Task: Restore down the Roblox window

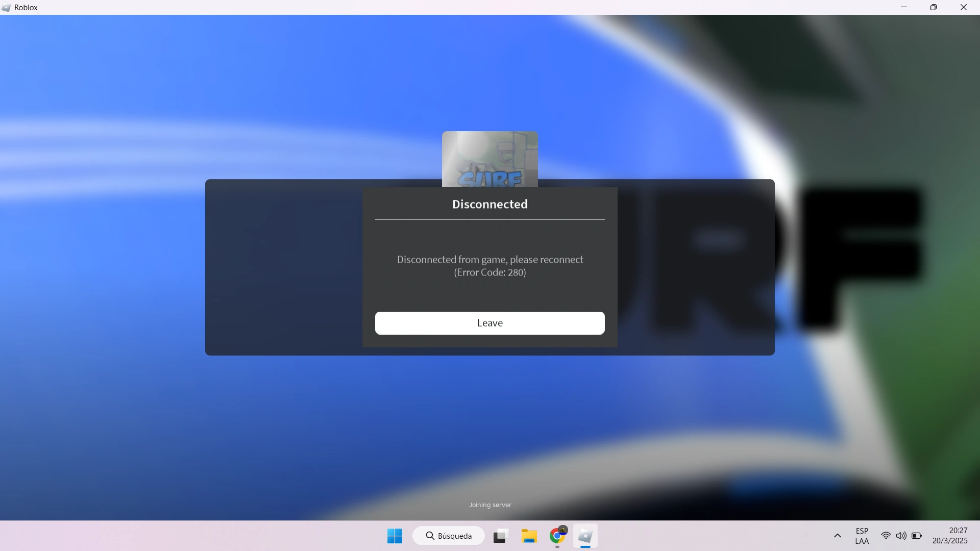Action: pyautogui.click(x=934, y=7)
